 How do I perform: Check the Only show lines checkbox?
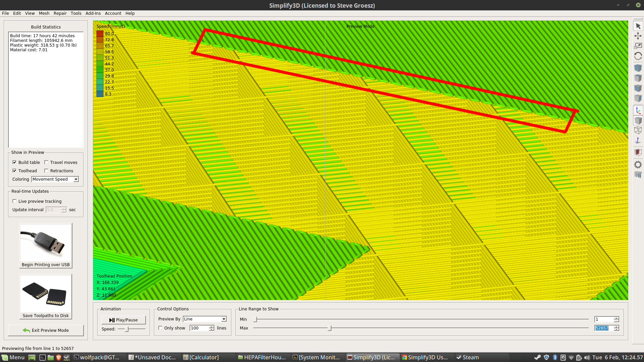coord(160,328)
